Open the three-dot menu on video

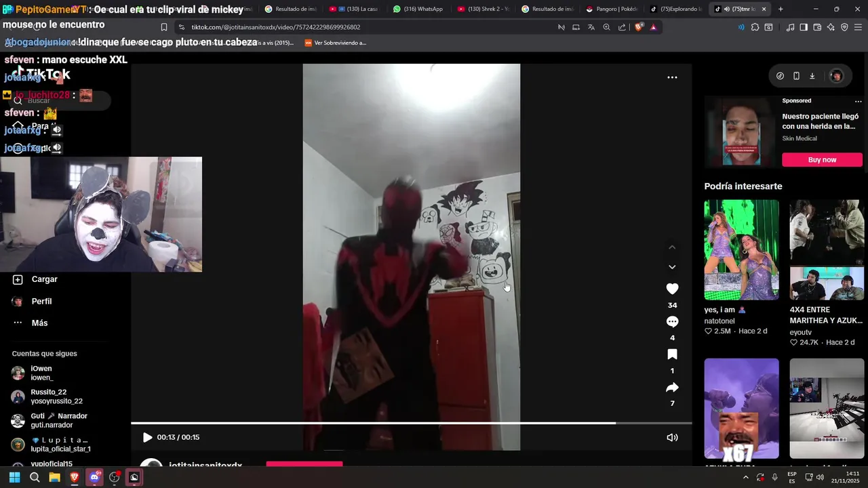[x=672, y=77]
